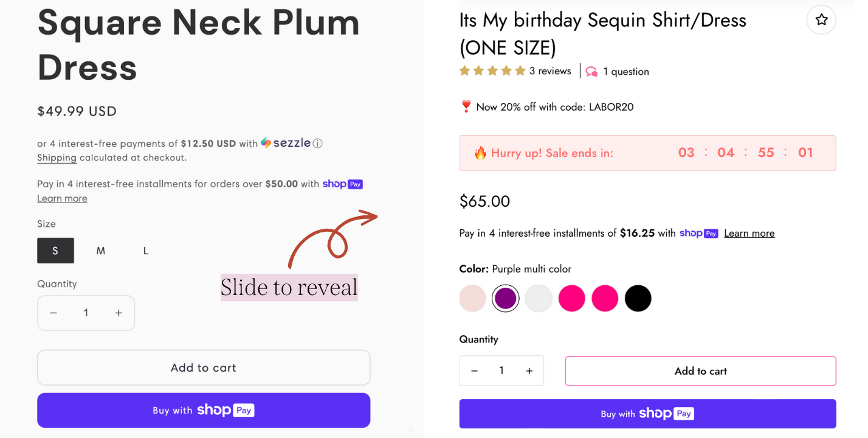Decrease quantity on Sequin Shirt
Image resolution: width=868 pixels, height=438 pixels.
pyautogui.click(x=475, y=371)
